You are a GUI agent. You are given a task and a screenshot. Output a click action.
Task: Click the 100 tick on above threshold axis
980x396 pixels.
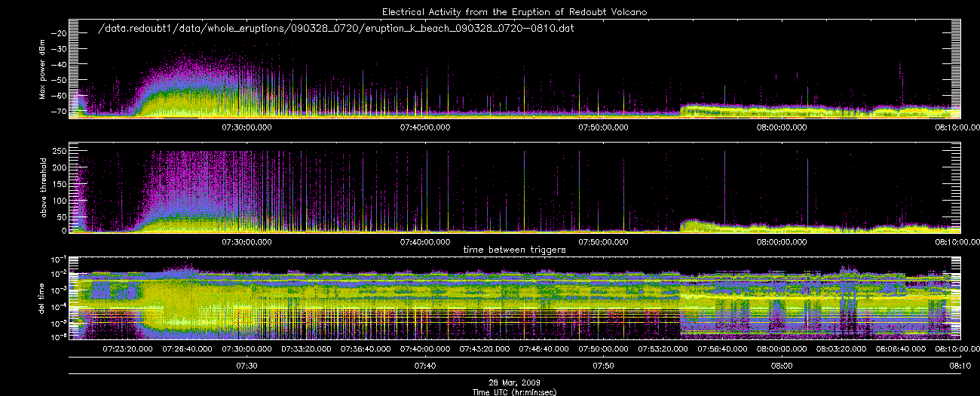click(x=60, y=199)
